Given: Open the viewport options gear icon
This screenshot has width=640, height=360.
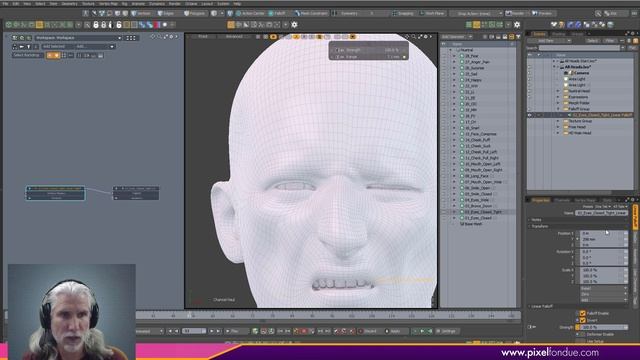Looking at the screenshot, I should 426,37.
